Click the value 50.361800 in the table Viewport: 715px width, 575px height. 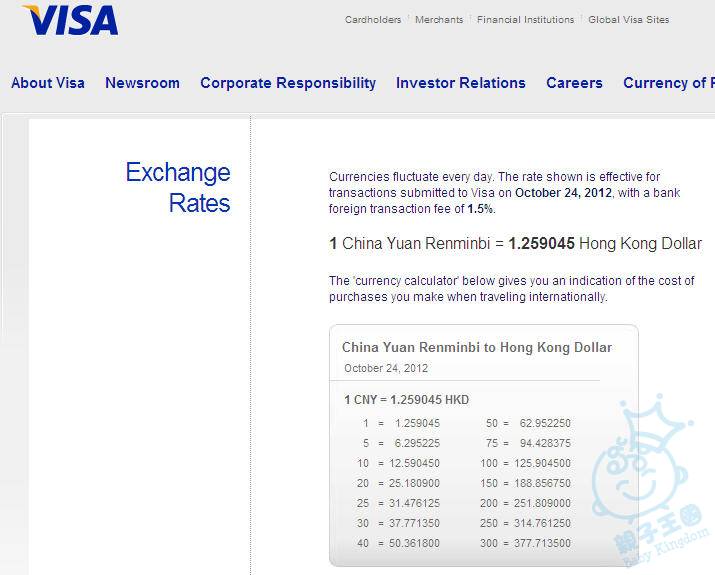(414, 544)
